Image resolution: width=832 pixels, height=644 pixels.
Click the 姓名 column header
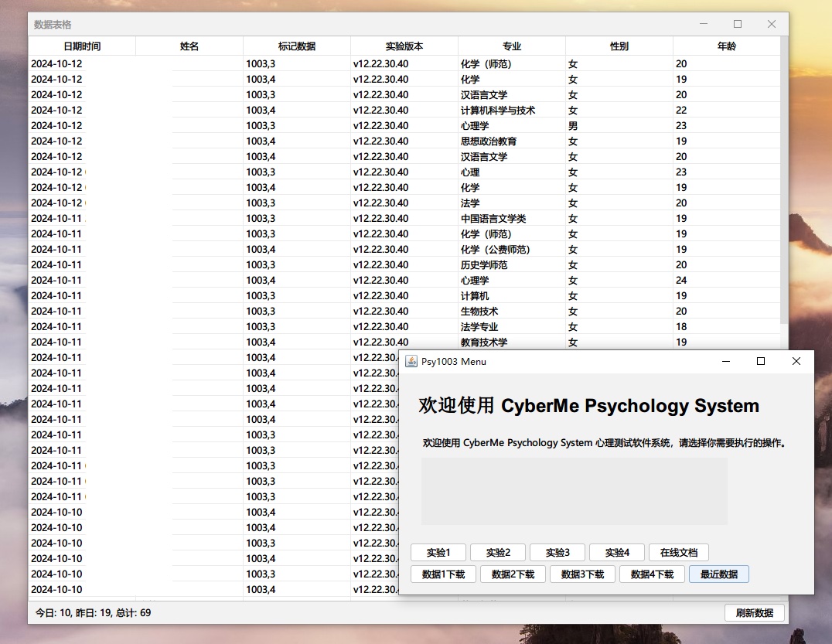[189, 46]
